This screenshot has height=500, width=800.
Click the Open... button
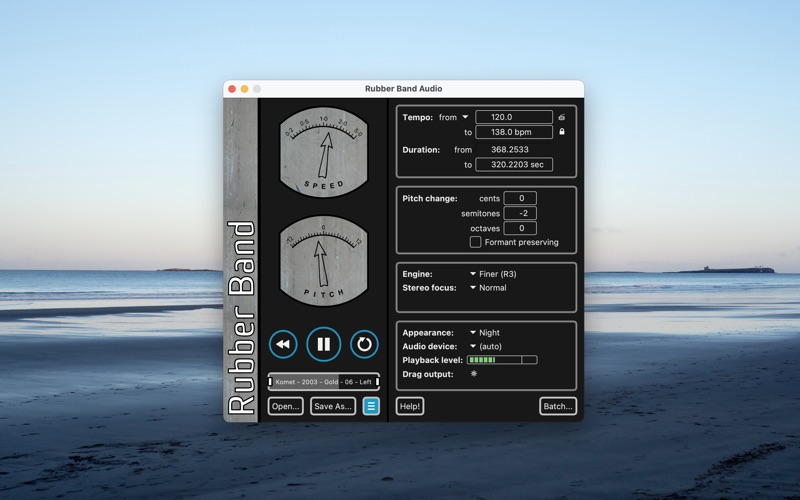coord(286,406)
